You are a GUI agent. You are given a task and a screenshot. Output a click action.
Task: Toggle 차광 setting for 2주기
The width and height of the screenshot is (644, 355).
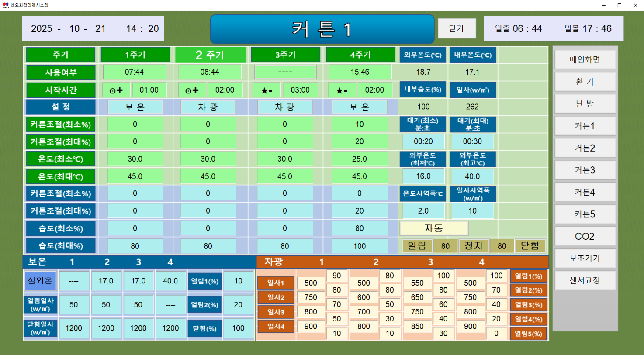pyautogui.click(x=208, y=107)
